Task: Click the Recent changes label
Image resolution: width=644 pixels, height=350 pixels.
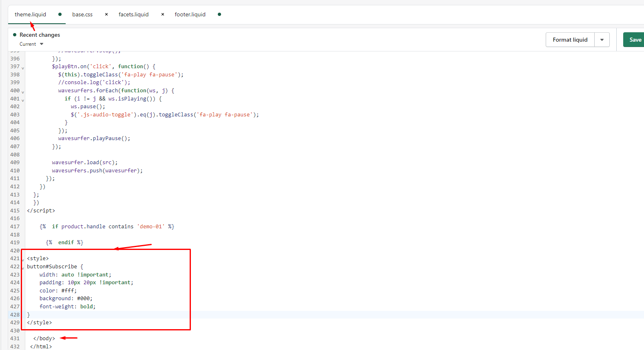Action: coord(40,35)
